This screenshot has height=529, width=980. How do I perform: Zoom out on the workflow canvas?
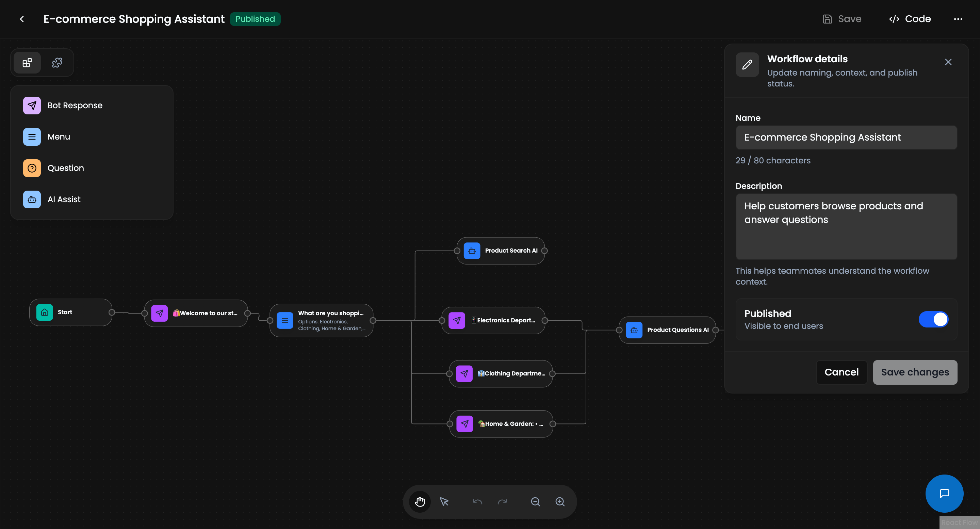click(x=536, y=502)
